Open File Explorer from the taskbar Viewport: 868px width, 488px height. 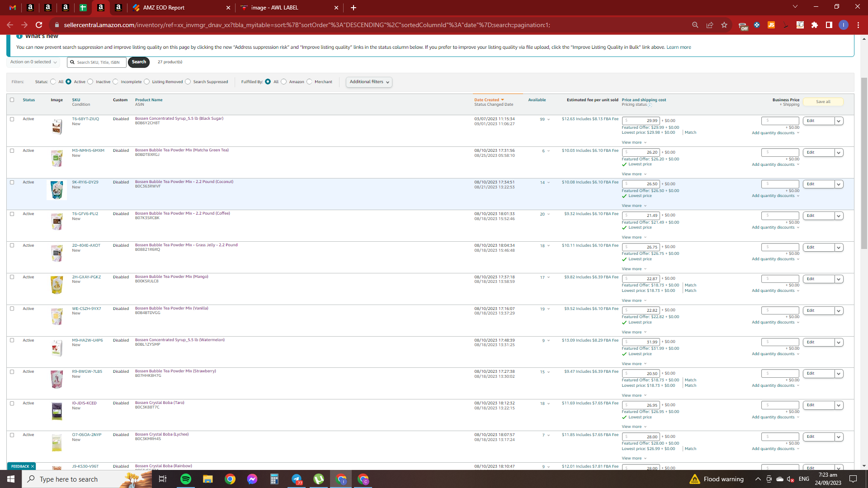point(208,479)
